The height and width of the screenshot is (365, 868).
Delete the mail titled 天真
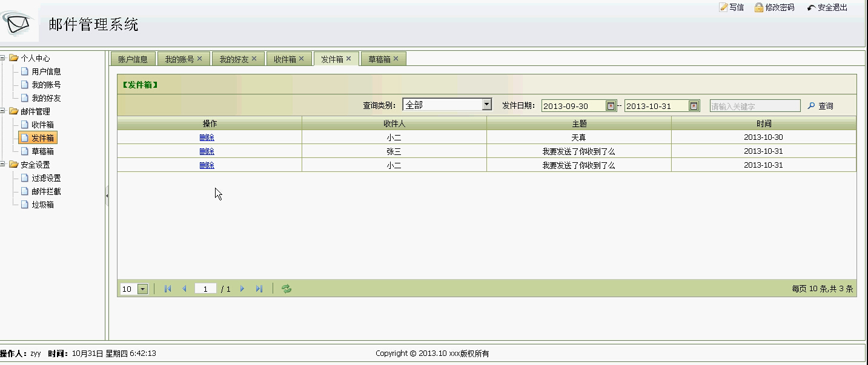[207, 137]
